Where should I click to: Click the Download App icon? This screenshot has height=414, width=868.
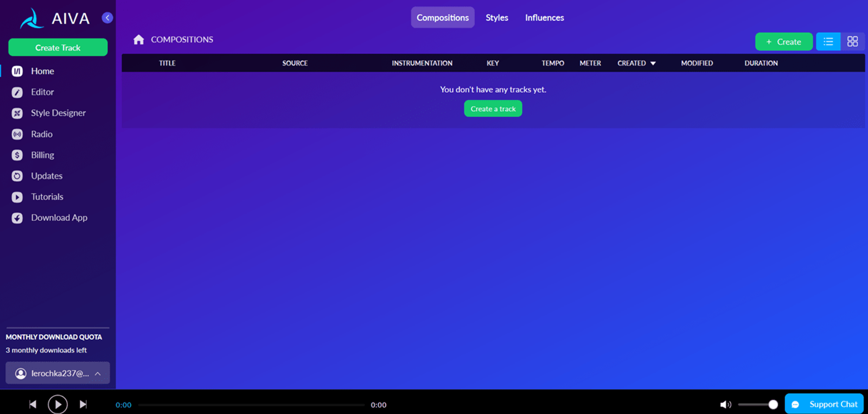(17, 218)
